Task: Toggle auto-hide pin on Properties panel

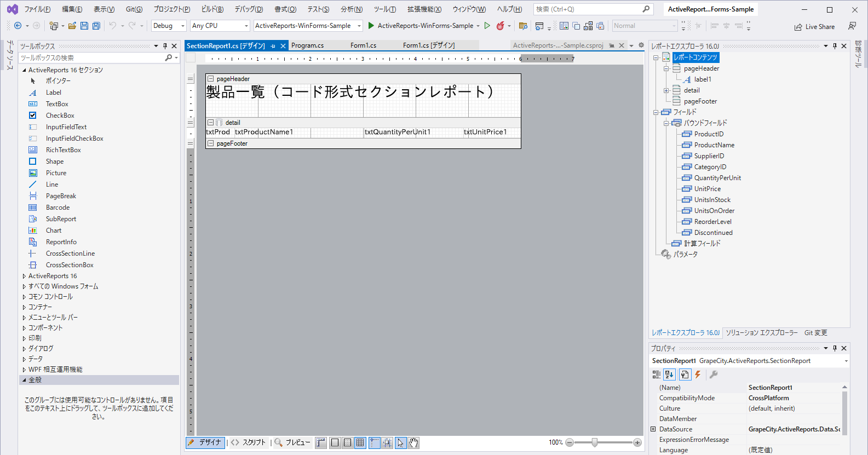Action: 835,348
